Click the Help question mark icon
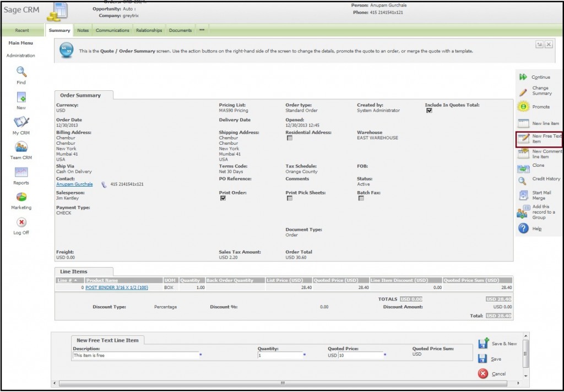564x392 pixels. (x=523, y=228)
